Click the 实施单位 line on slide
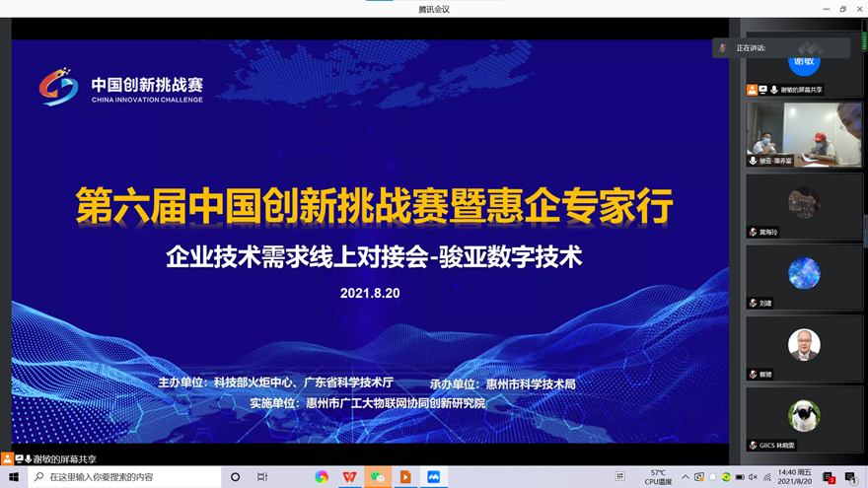 (x=368, y=403)
